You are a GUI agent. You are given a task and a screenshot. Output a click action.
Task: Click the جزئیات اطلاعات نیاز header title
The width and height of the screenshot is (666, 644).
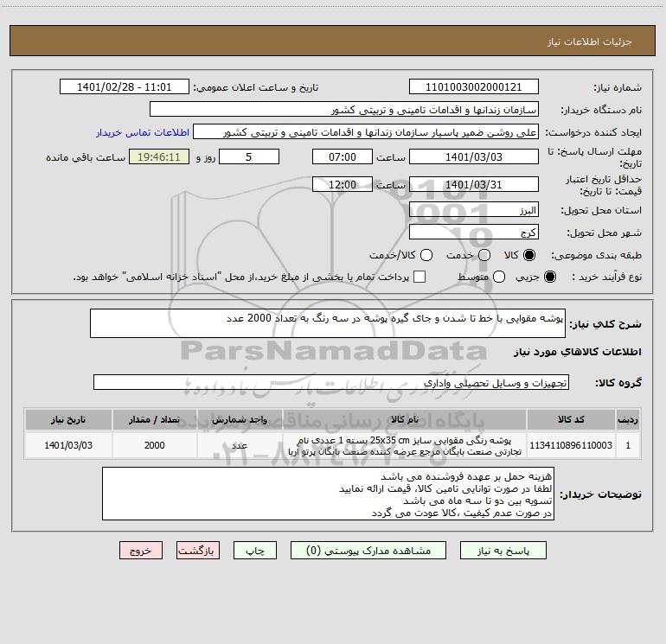(x=589, y=41)
